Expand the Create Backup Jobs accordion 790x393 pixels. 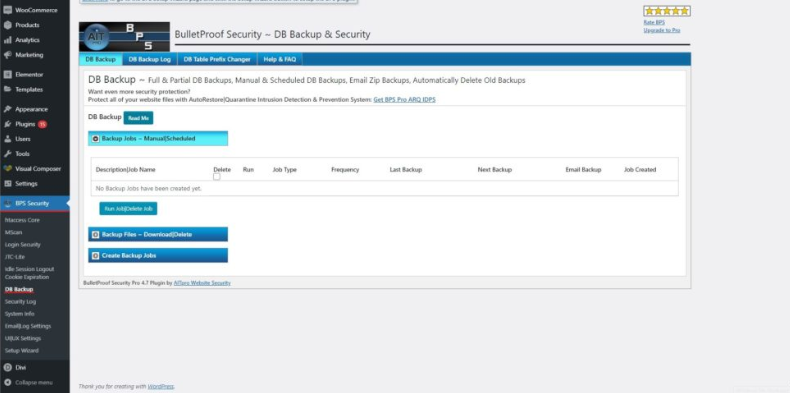(x=158, y=255)
